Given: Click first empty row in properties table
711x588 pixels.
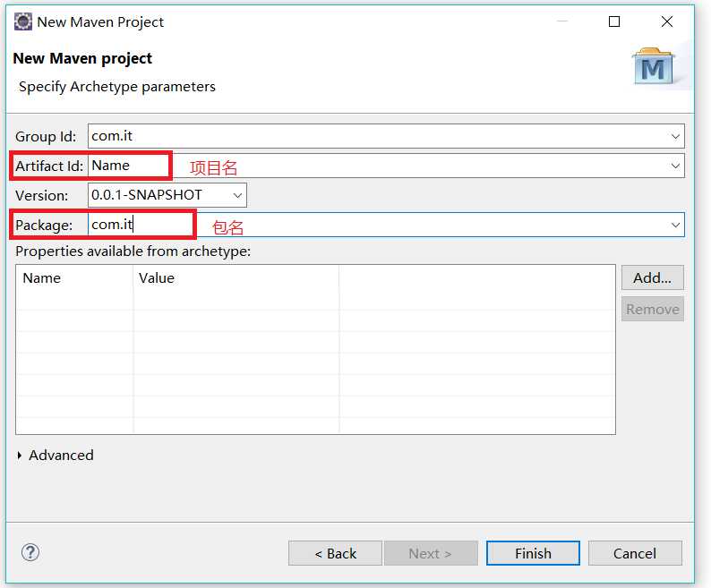Looking at the screenshot, I should 315,300.
